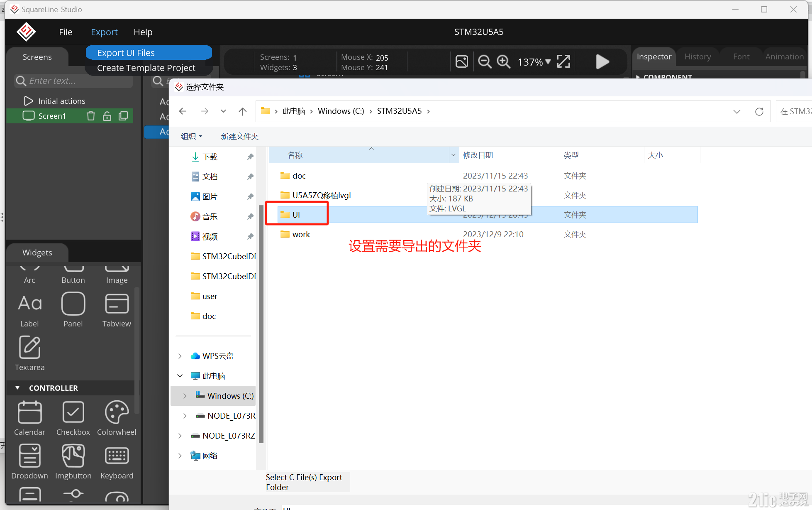
Task: Select the Calendar widget
Action: click(x=29, y=418)
